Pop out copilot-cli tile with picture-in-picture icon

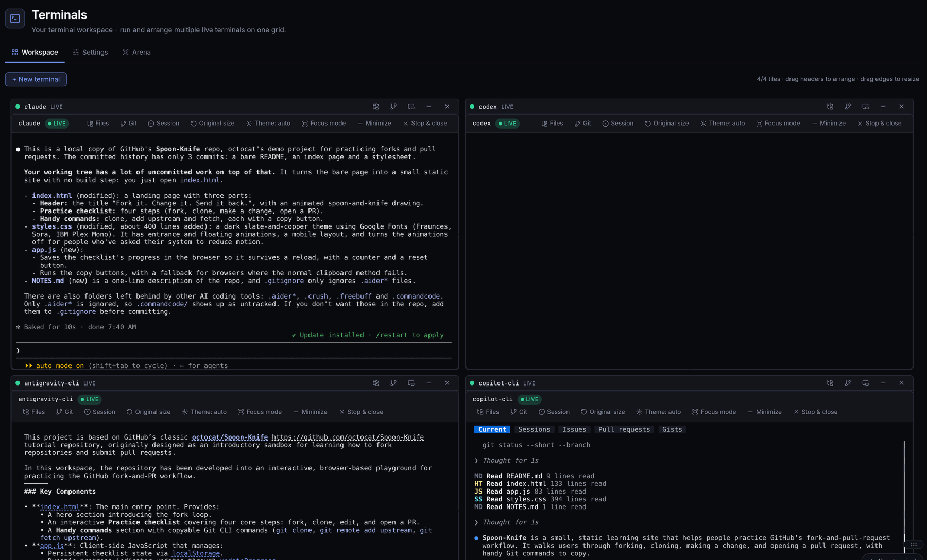pos(865,383)
